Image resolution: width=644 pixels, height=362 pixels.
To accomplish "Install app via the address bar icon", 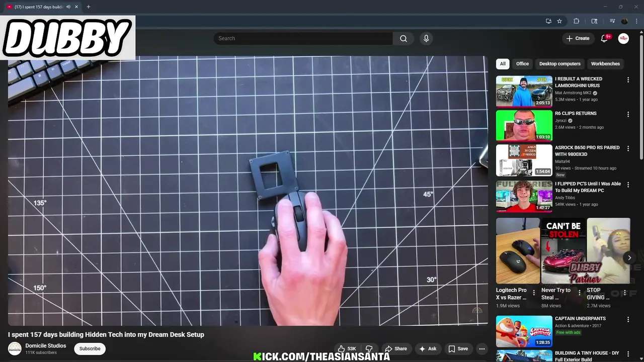I will (x=548, y=21).
